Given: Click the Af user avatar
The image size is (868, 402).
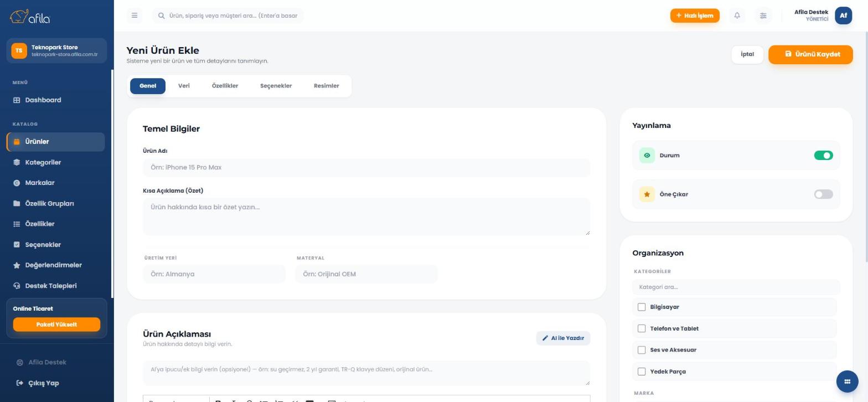Looking at the screenshot, I should point(843,16).
